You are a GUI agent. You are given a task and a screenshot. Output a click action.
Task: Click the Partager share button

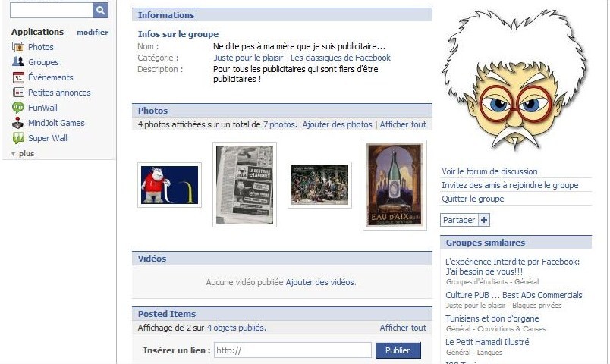point(459,220)
